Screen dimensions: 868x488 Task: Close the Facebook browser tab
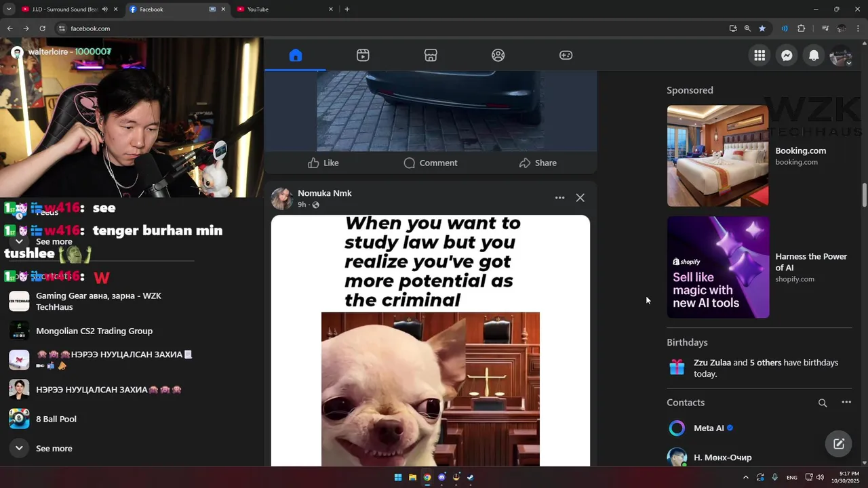click(223, 9)
